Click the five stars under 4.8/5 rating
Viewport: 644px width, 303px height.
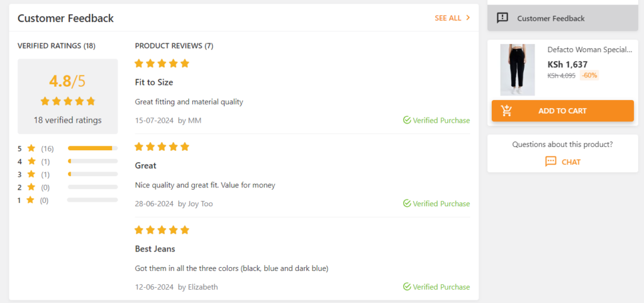68,101
